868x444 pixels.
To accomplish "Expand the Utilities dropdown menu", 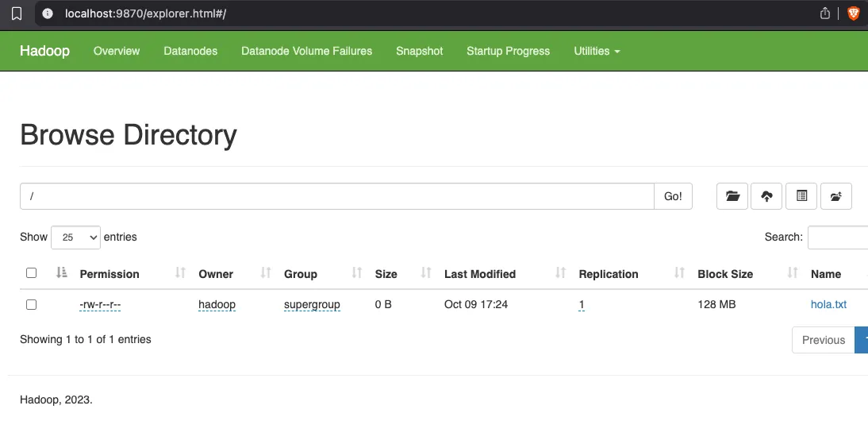I will click(597, 51).
